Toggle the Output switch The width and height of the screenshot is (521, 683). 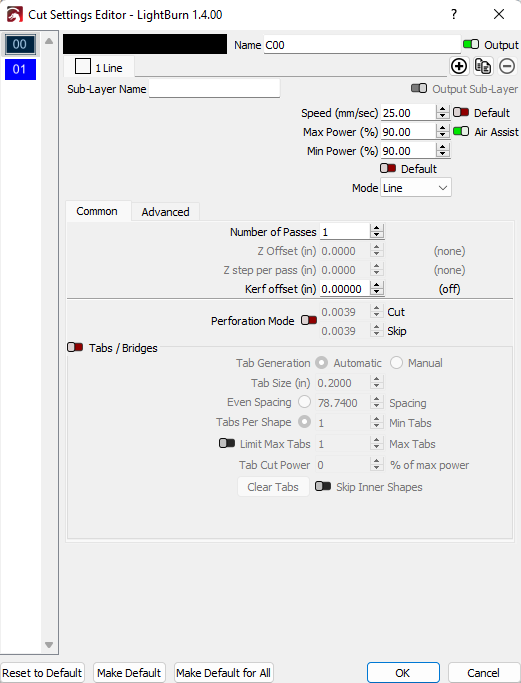point(471,44)
